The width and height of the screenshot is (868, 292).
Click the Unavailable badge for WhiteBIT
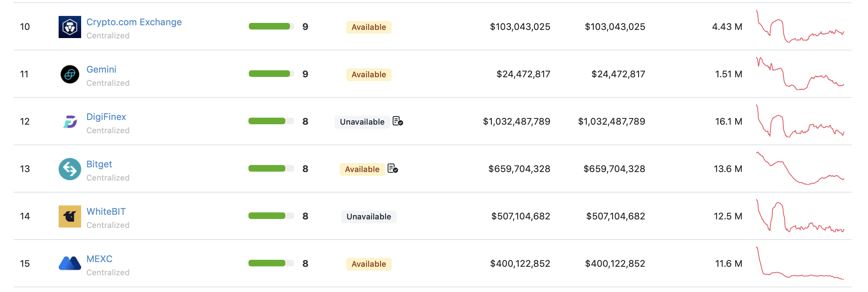(369, 217)
